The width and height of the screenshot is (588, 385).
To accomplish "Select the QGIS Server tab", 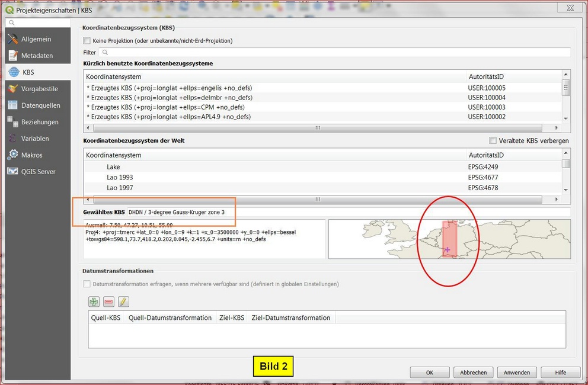I will (x=38, y=172).
